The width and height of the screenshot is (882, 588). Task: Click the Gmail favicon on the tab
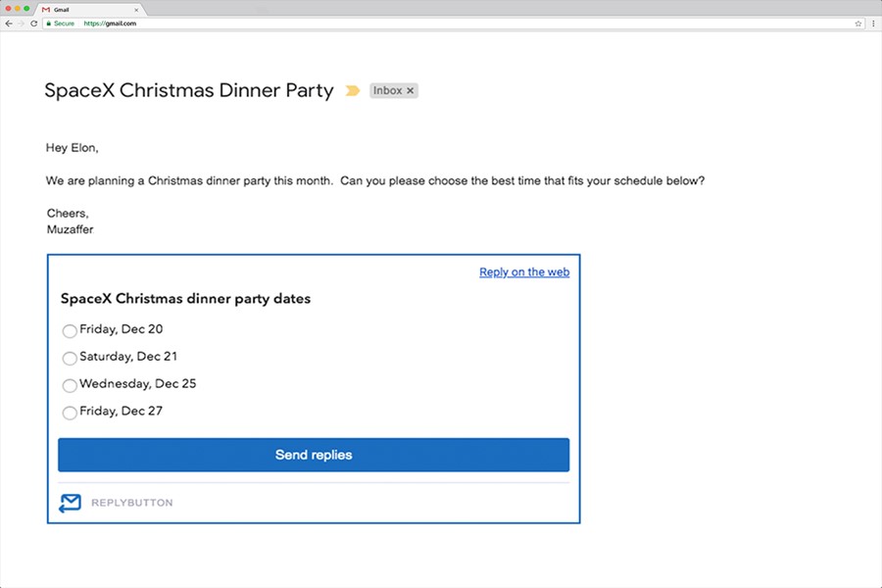pyautogui.click(x=46, y=9)
